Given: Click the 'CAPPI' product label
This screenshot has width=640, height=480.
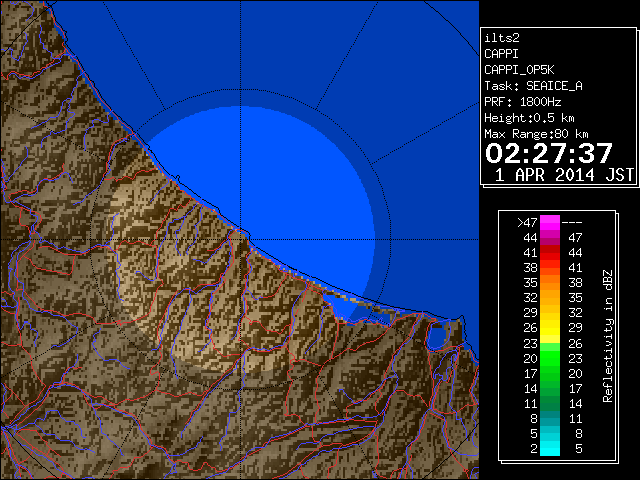Looking at the screenshot, I should tap(501, 54).
